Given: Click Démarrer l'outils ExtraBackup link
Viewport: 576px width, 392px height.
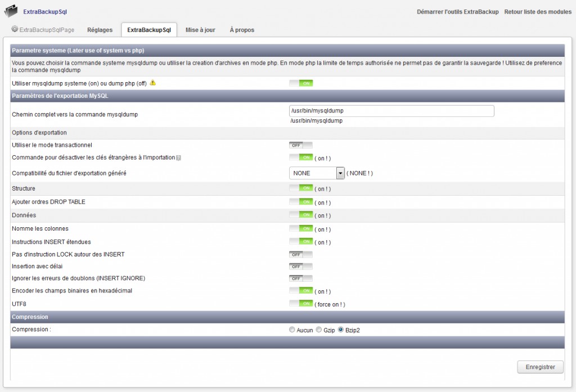Looking at the screenshot, I should [457, 12].
